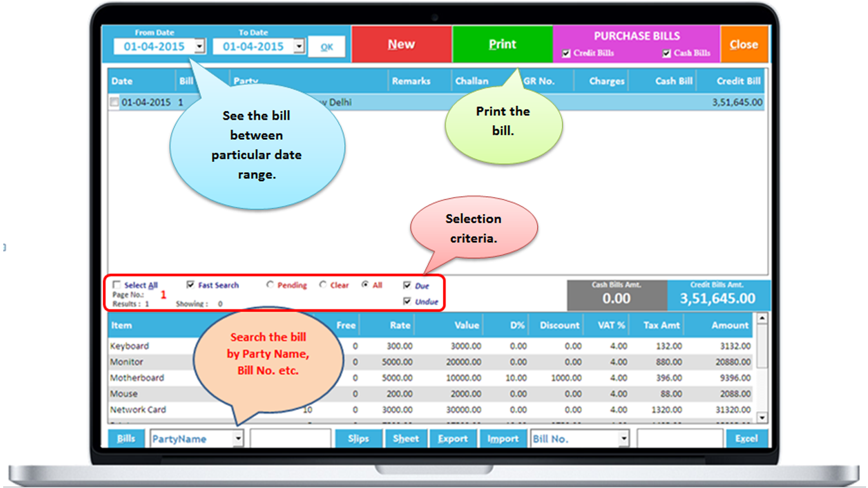Click OK to apply date range
Screen dimensions: 868x488
coord(327,47)
